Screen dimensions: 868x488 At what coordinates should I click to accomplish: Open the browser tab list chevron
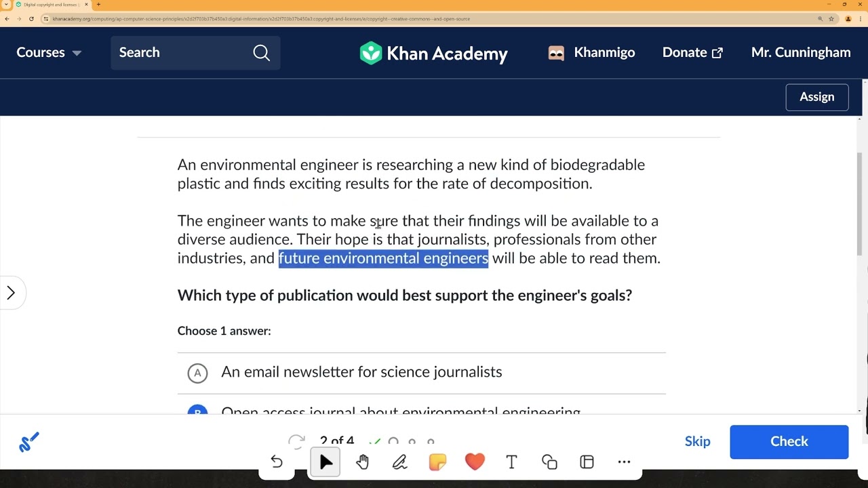(x=6, y=5)
